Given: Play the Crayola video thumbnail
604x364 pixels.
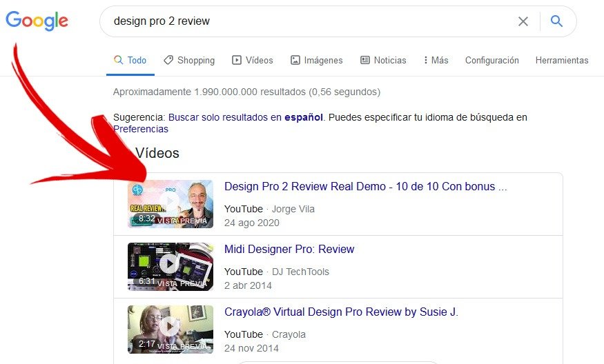Looking at the screenshot, I should tap(171, 330).
